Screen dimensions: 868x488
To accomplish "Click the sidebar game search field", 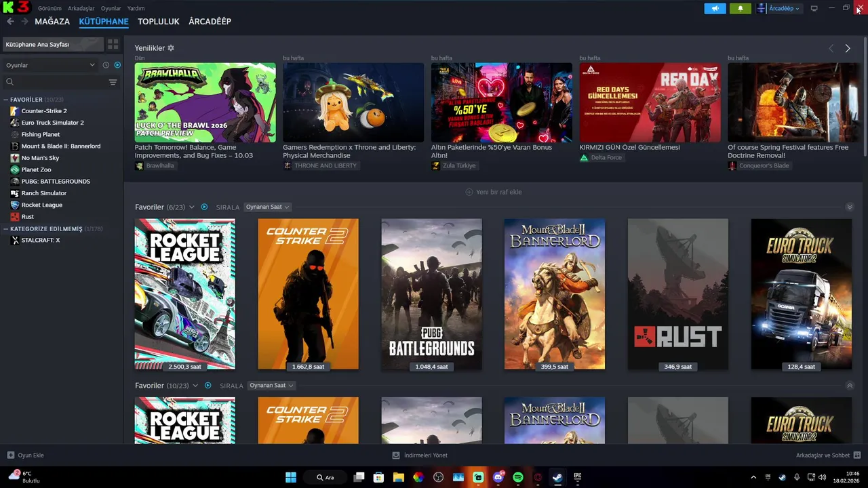I will (60, 82).
